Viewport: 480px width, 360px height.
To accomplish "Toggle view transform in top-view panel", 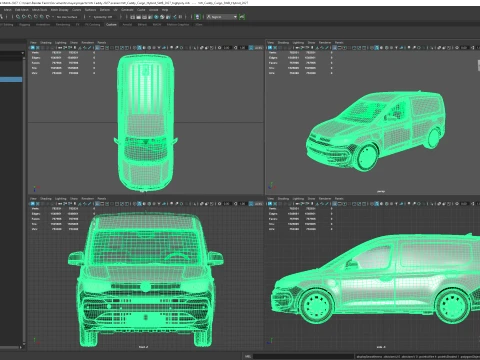I will pyautogui.click(x=251, y=48).
